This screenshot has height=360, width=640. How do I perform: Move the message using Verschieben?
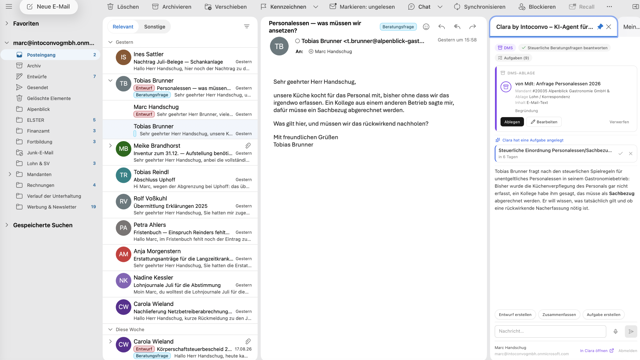click(x=226, y=7)
